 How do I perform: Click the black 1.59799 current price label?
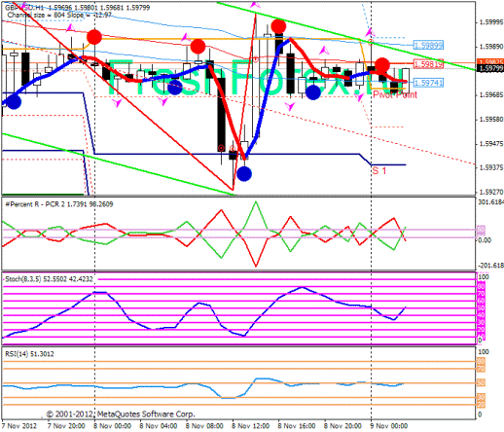[x=490, y=68]
